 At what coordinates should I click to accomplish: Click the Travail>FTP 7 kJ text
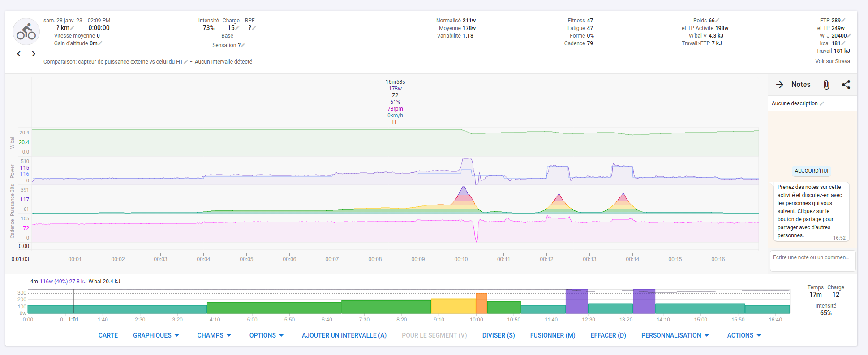tap(702, 43)
